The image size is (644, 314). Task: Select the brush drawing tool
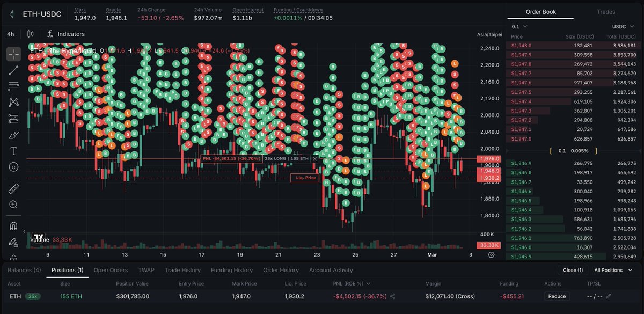click(13, 135)
